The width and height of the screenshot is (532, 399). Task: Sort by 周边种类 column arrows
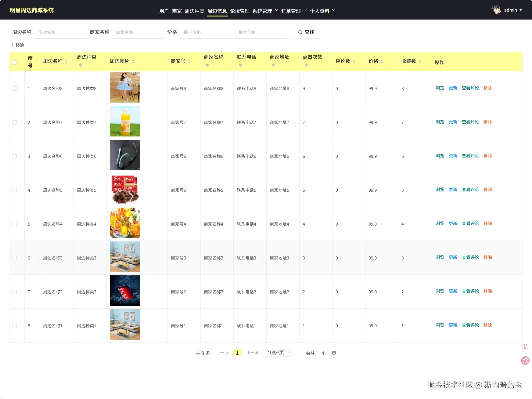pos(81,65)
